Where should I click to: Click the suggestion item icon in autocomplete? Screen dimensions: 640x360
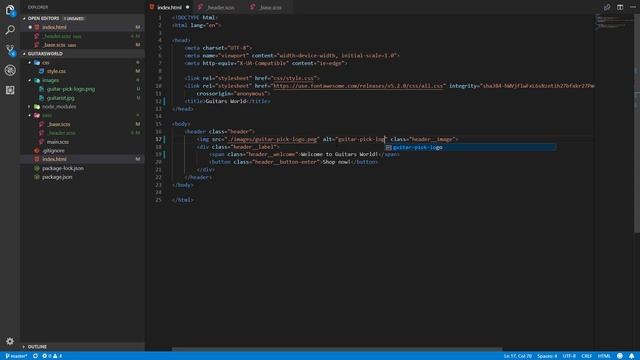tap(389, 147)
